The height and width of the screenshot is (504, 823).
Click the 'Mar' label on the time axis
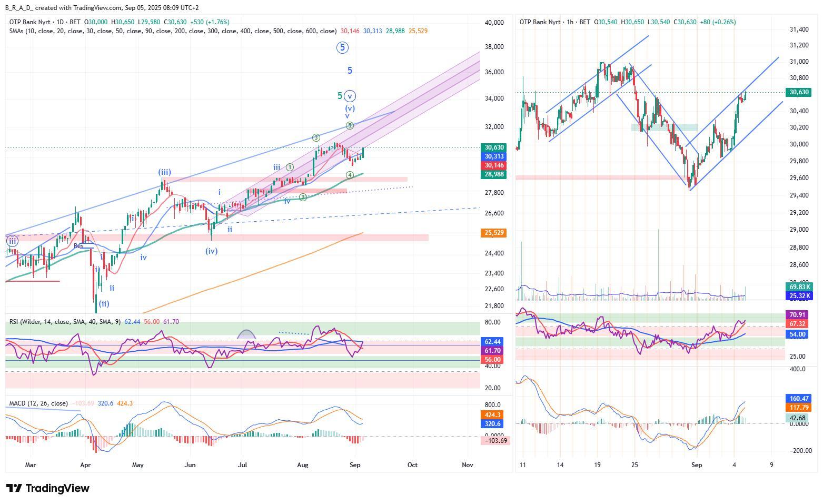(31, 465)
